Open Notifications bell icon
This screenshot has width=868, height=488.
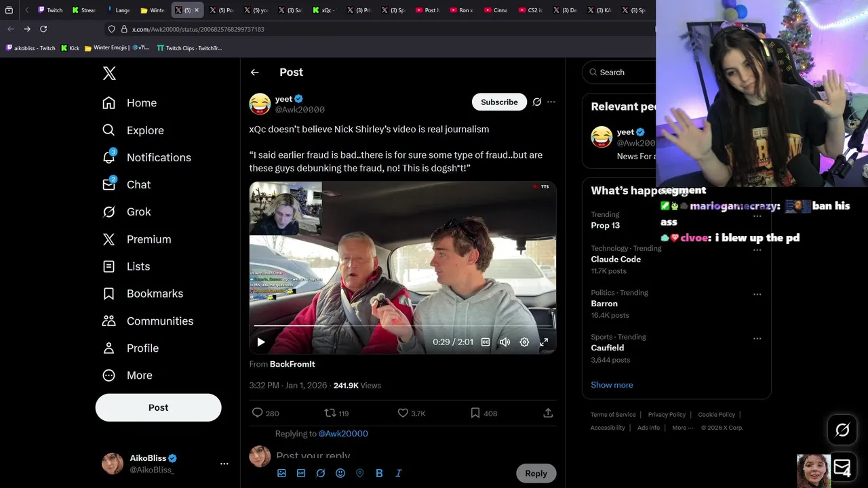108,157
